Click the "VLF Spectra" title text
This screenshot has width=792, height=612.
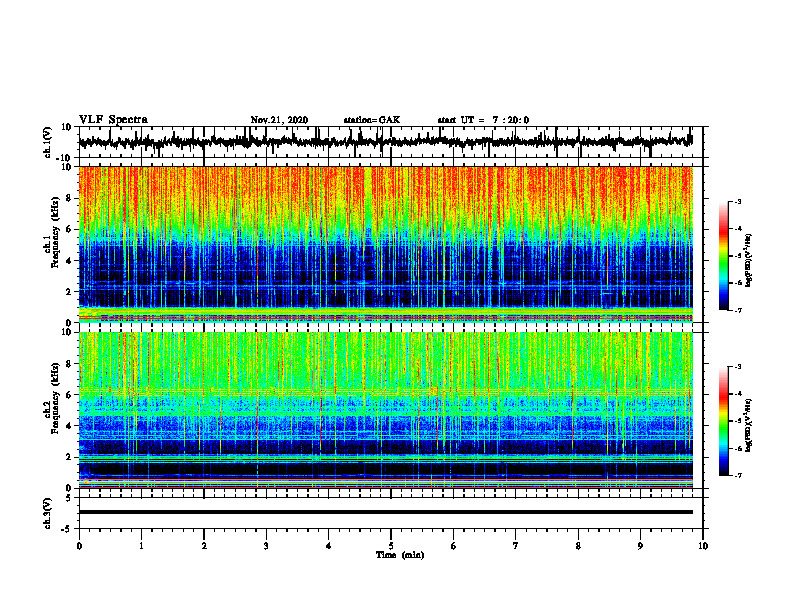pos(114,120)
